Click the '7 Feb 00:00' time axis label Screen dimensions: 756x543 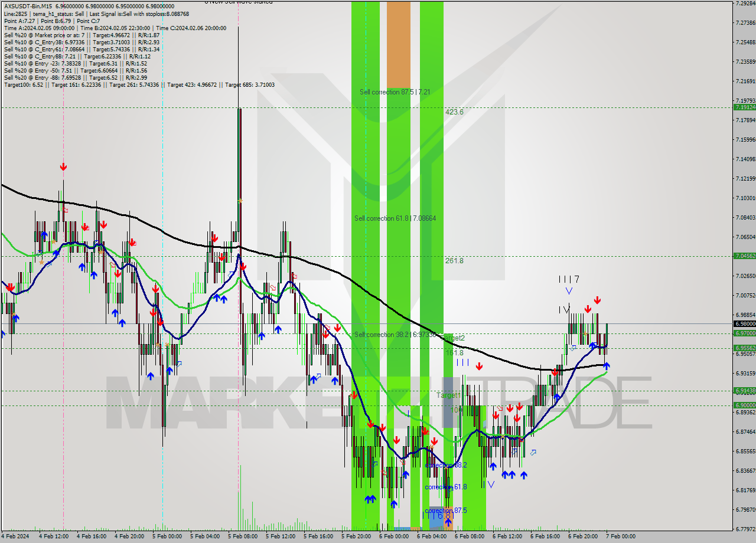click(621, 537)
